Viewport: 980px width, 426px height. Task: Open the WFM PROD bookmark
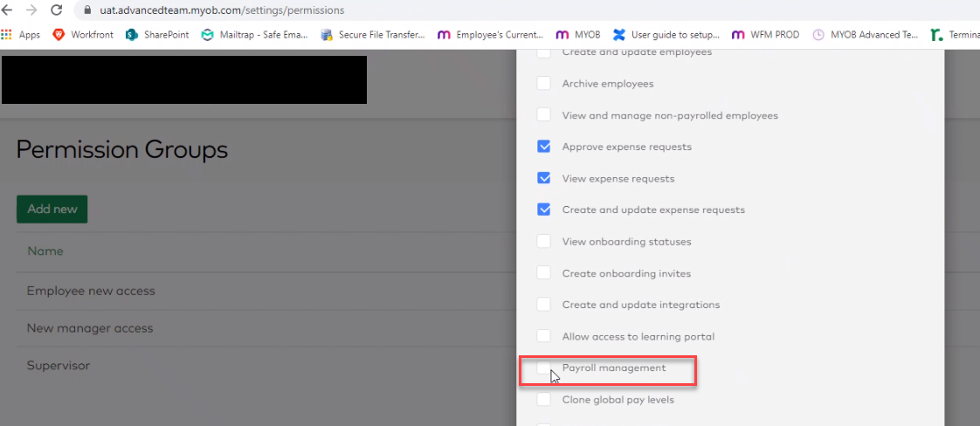pyautogui.click(x=766, y=35)
